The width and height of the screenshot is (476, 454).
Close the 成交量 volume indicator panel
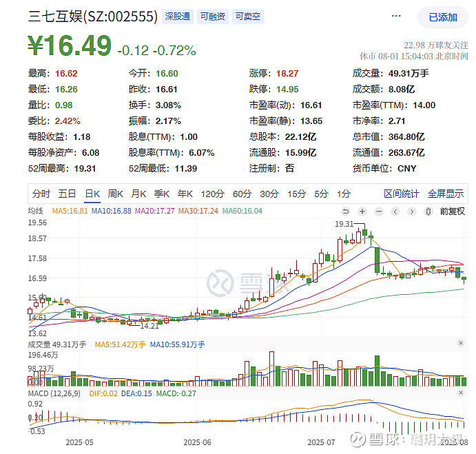(461, 343)
